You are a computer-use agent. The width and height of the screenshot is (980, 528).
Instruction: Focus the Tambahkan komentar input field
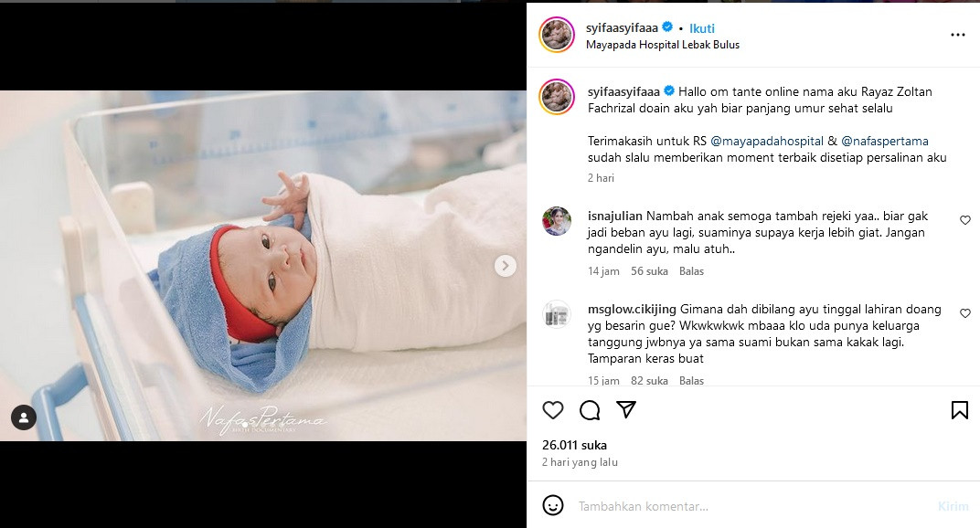750,506
